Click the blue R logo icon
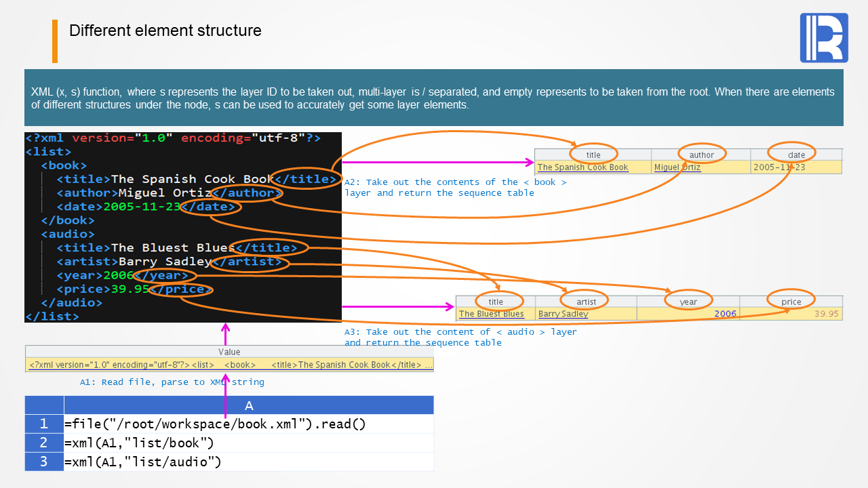The height and width of the screenshot is (488, 868). 824,38
